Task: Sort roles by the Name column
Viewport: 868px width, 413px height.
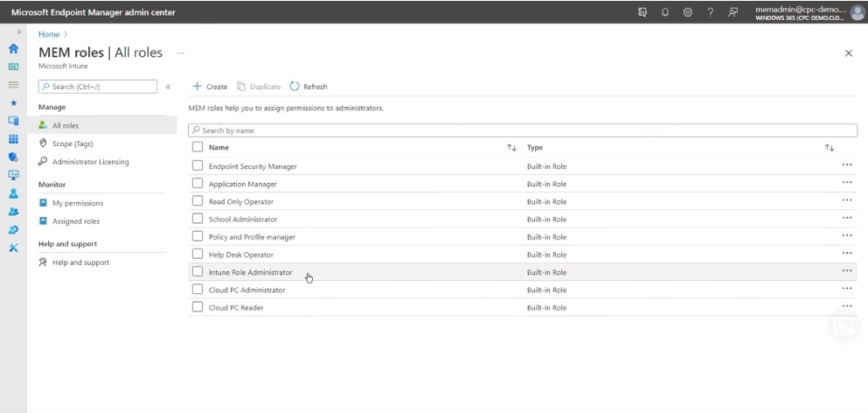Action: click(x=511, y=148)
